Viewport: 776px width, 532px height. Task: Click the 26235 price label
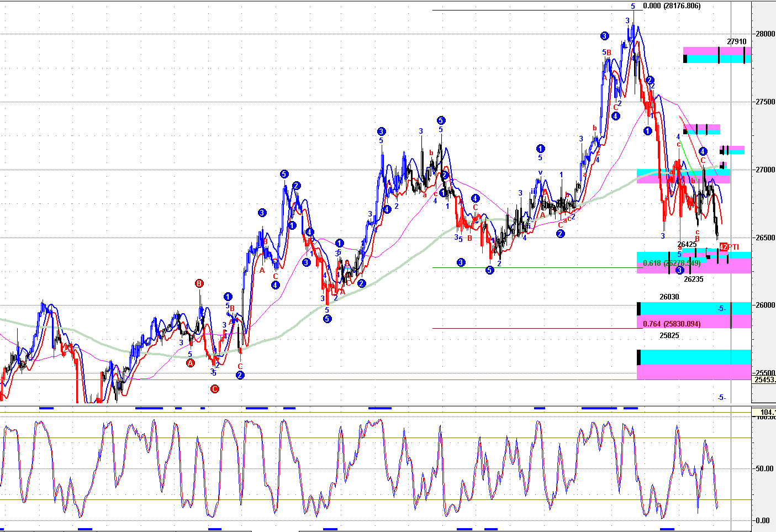(693, 279)
